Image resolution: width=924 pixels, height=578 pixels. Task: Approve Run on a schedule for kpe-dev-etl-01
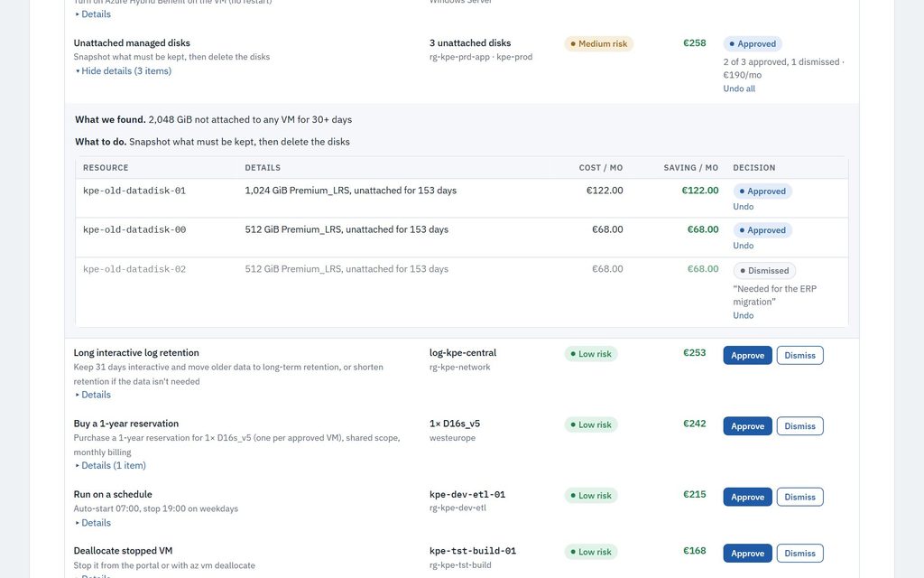click(747, 497)
